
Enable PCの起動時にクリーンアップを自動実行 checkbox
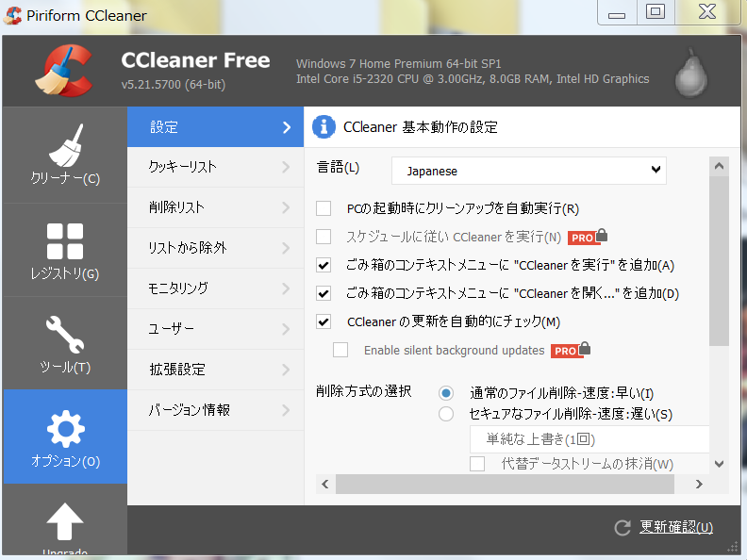[324, 208]
